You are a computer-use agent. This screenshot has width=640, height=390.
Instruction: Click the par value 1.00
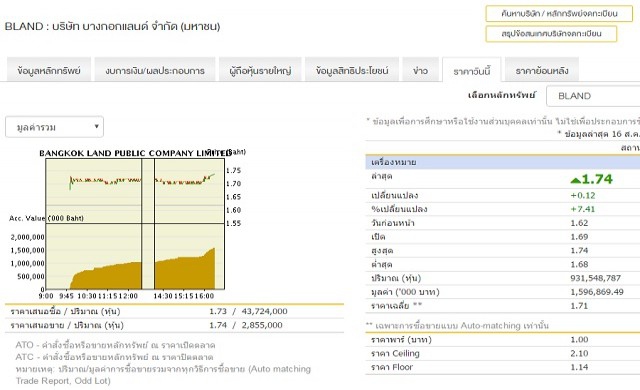point(579,340)
